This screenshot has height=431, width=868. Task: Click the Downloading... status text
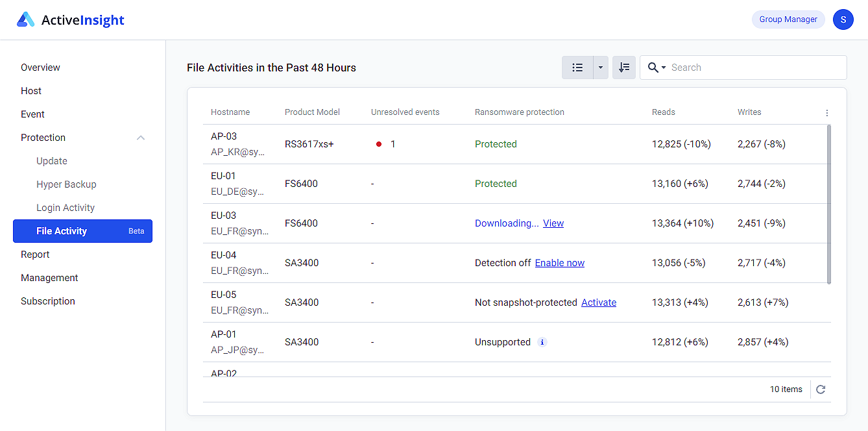(x=507, y=223)
